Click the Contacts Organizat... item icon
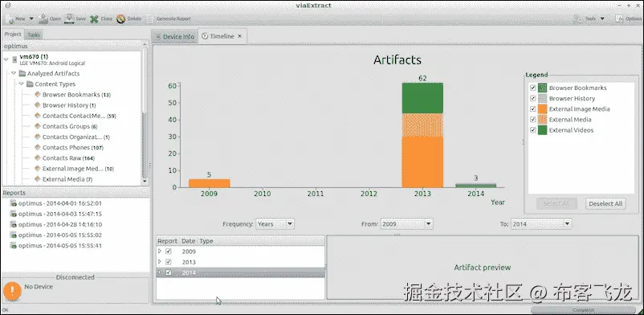 click(x=38, y=137)
